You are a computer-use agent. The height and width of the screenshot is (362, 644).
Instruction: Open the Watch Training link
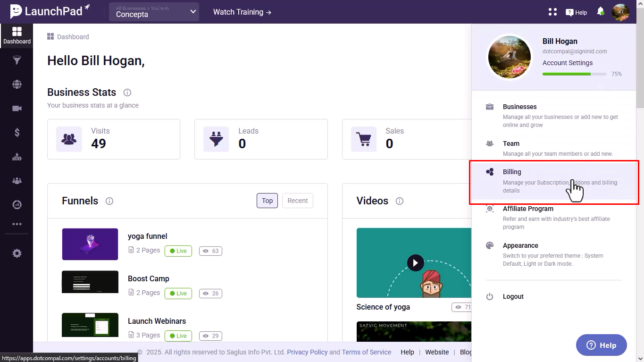click(x=242, y=12)
